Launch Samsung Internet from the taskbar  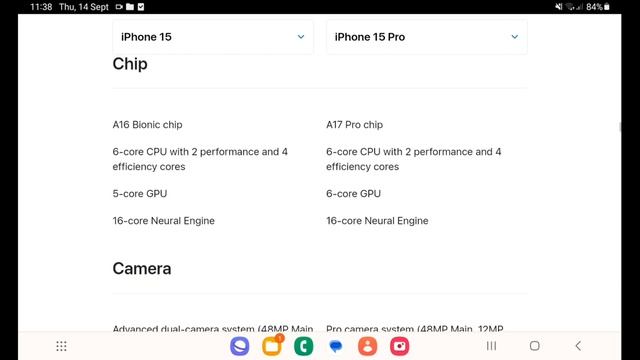240,346
